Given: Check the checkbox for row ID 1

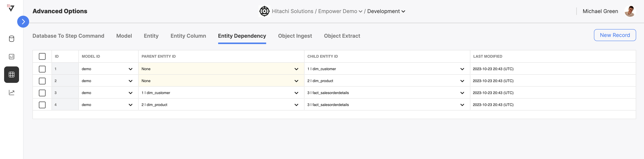Looking at the screenshot, I should pos(42,69).
